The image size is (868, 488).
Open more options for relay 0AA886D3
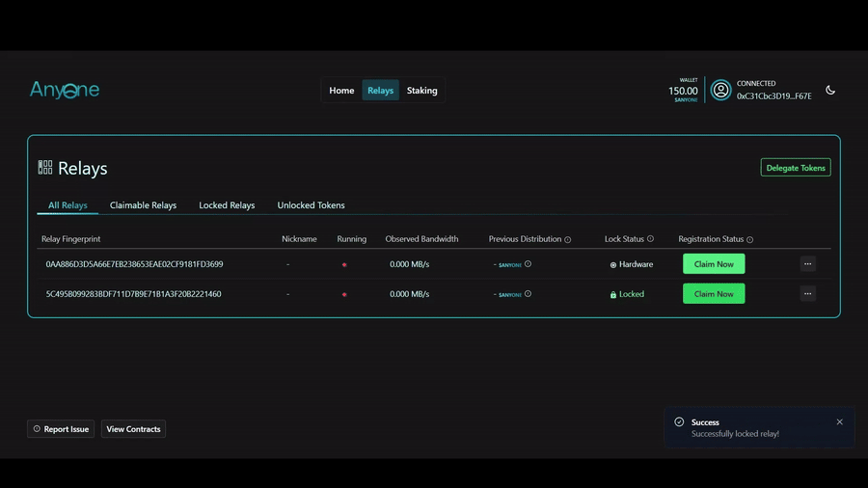[807, 264]
